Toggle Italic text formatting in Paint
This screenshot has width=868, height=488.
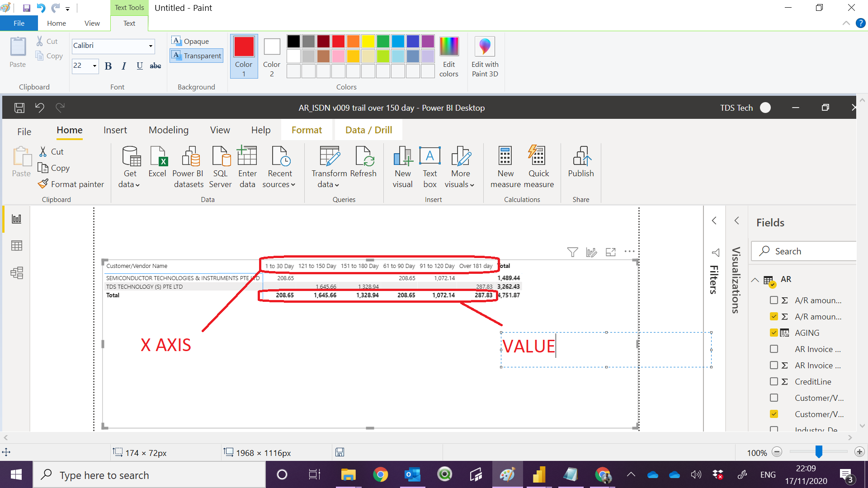(124, 66)
